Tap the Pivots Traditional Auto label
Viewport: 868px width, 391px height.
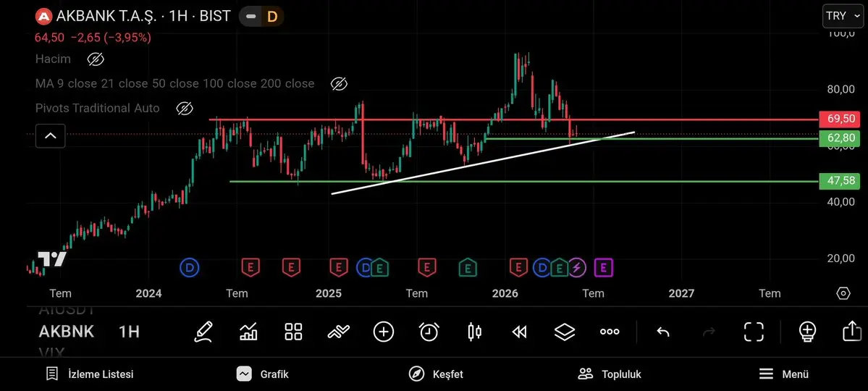98,108
